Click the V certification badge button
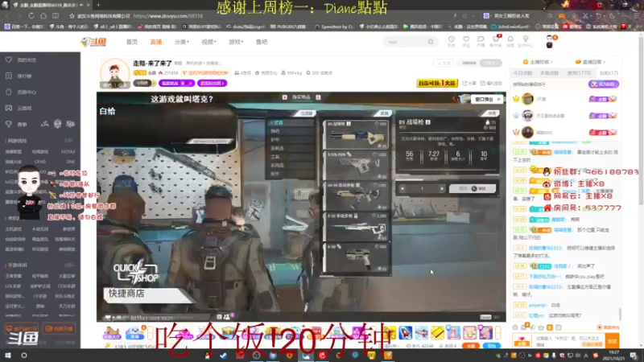Image resolution: width=644 pixels, height=362 pixels. (143, 83)
